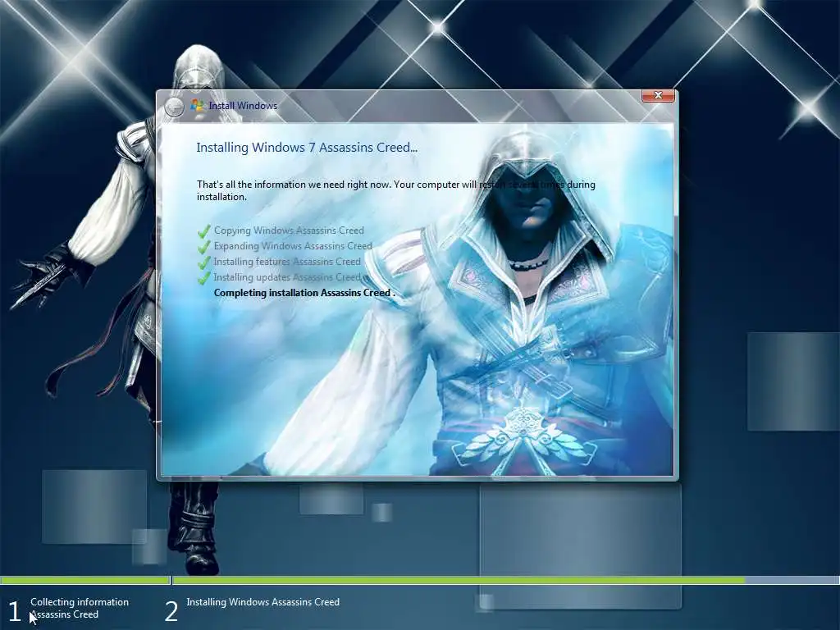Image resolution: width=840 pixels, height=630 pixels.
Task: Click the short first green progress bar segment
Action: (x=84, y=580)
